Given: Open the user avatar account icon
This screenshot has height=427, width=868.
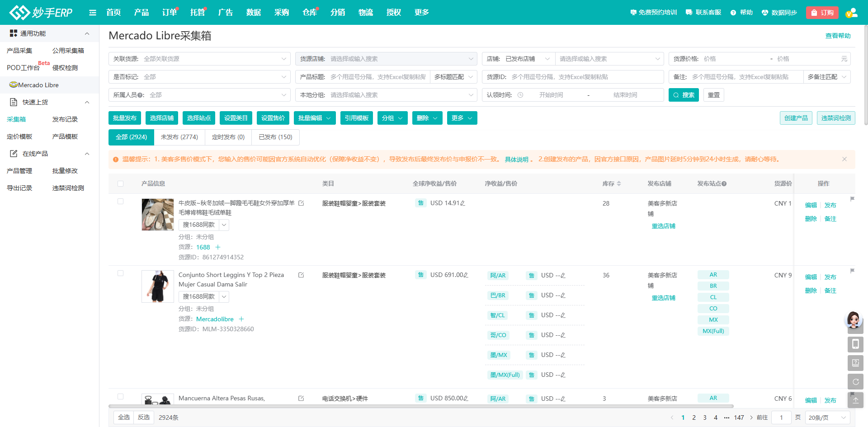Looking at the screenshot, I should pyautogui.click(x=851, y=13).
